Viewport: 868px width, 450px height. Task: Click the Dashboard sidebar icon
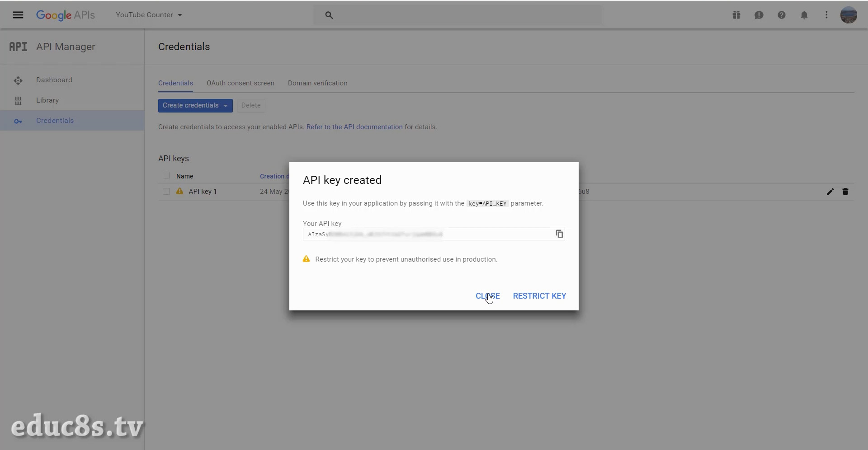click(x=18, y=80)
